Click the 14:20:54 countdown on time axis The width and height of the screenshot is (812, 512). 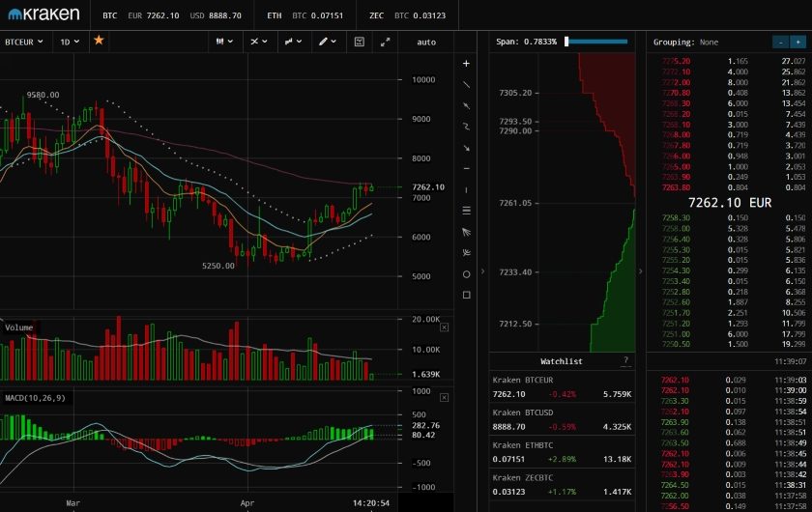coord(371,503)
